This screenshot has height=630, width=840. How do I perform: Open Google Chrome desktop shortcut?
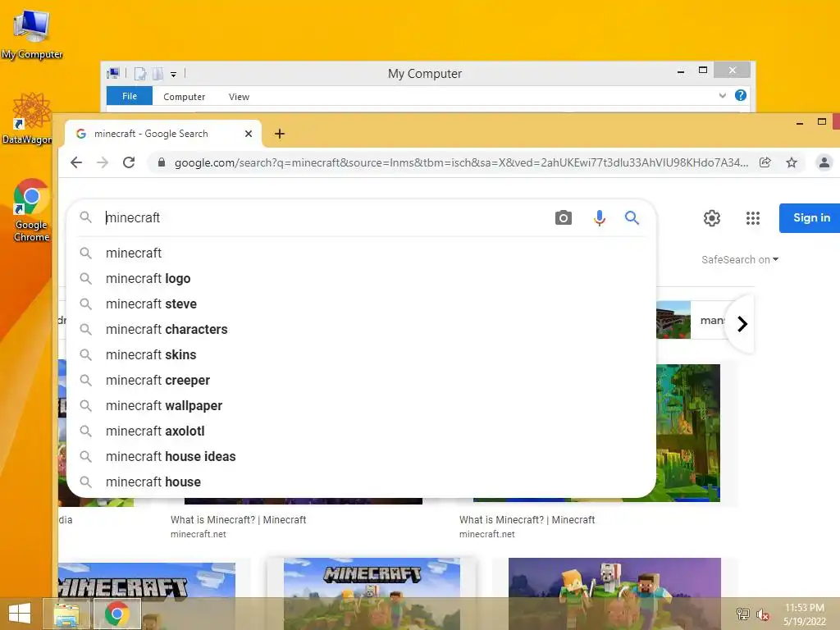pyautogui.click(x=32, y=209)
